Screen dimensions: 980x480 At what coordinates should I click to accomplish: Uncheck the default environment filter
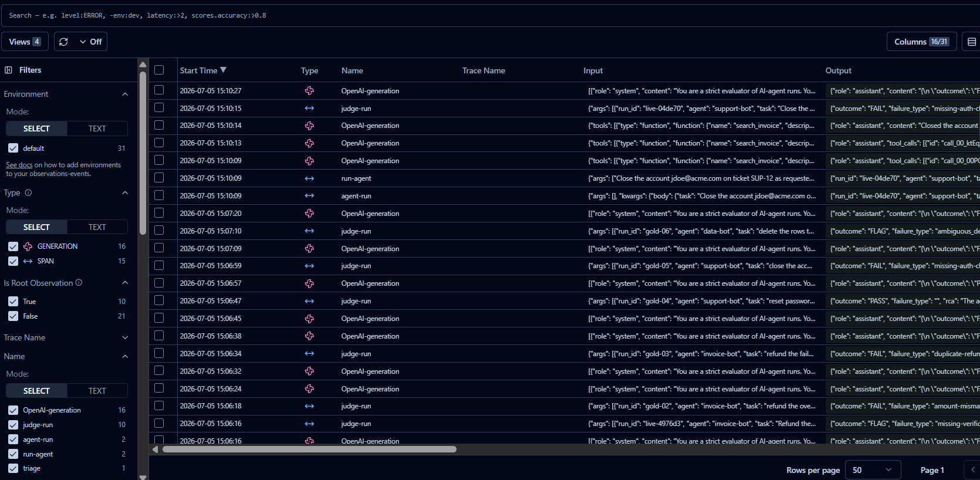(x=13, y=148)
